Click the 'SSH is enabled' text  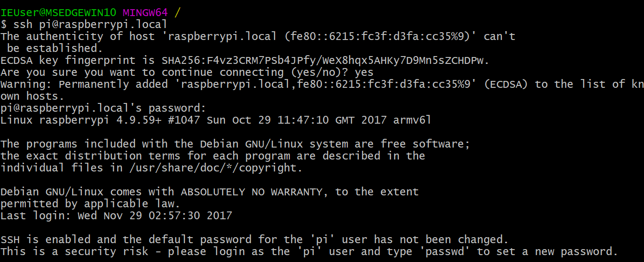coord(46,239)
